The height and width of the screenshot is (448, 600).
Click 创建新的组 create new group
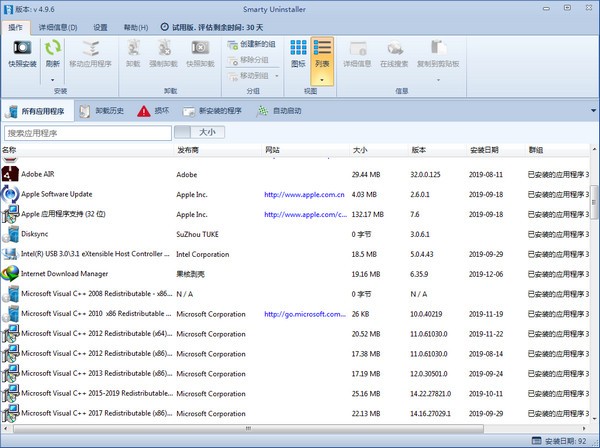(251, 44)
